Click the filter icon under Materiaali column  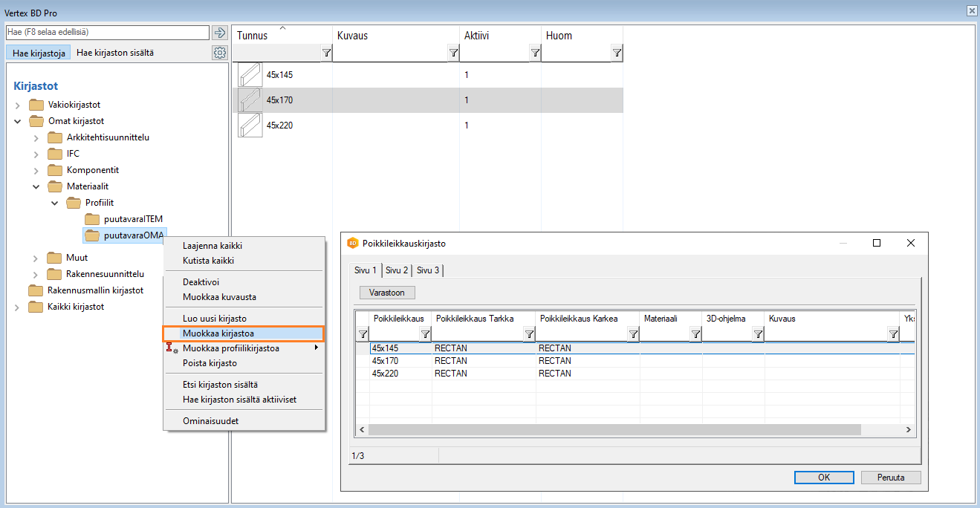tap(695, 335)
